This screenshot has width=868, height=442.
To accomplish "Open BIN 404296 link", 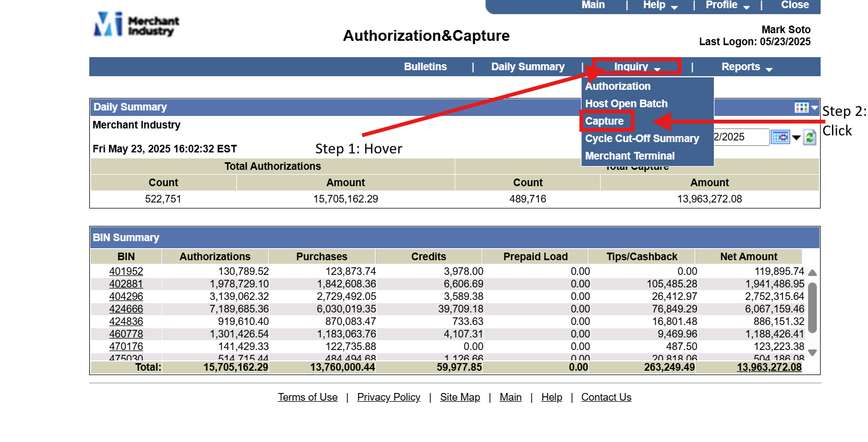I will (x=126, y=296).
